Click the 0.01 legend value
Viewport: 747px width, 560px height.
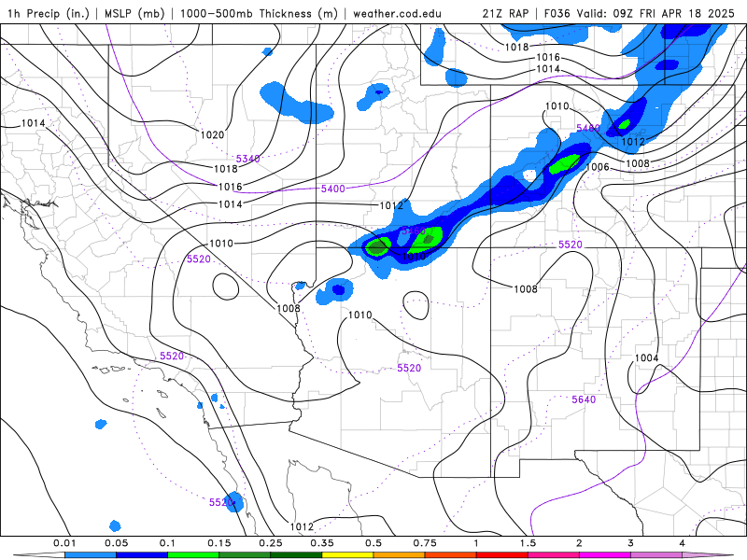coord(64,543)
